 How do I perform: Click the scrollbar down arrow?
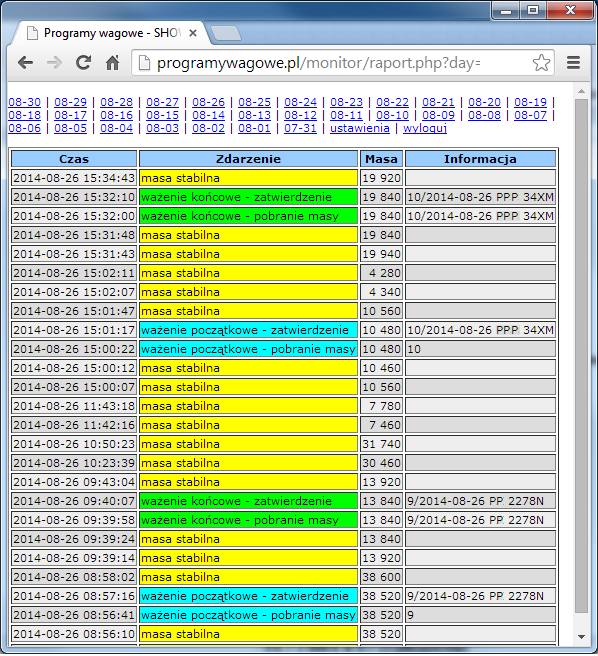581,637
